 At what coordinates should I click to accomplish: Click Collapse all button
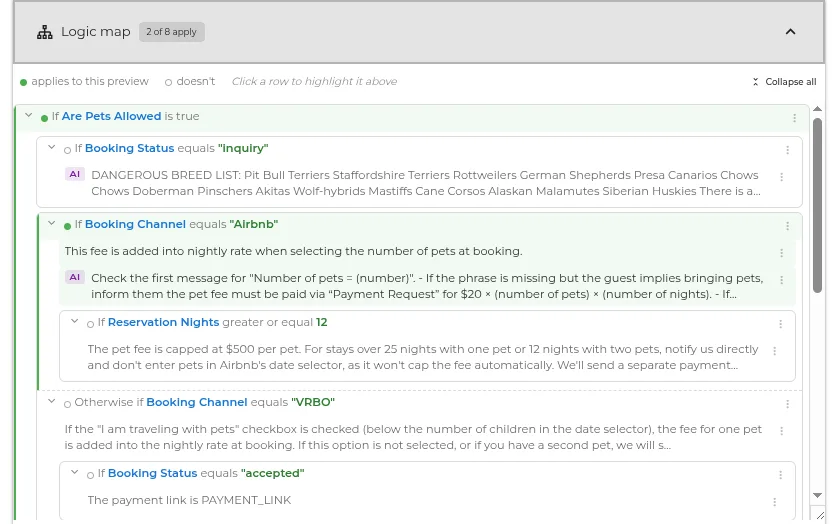click(784, 82)
